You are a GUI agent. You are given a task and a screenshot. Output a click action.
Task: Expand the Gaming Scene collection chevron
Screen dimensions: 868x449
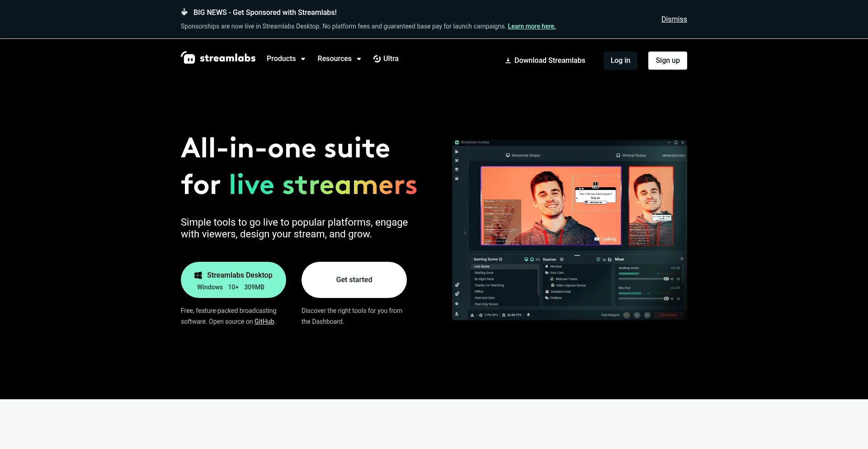tap(472, 260)
